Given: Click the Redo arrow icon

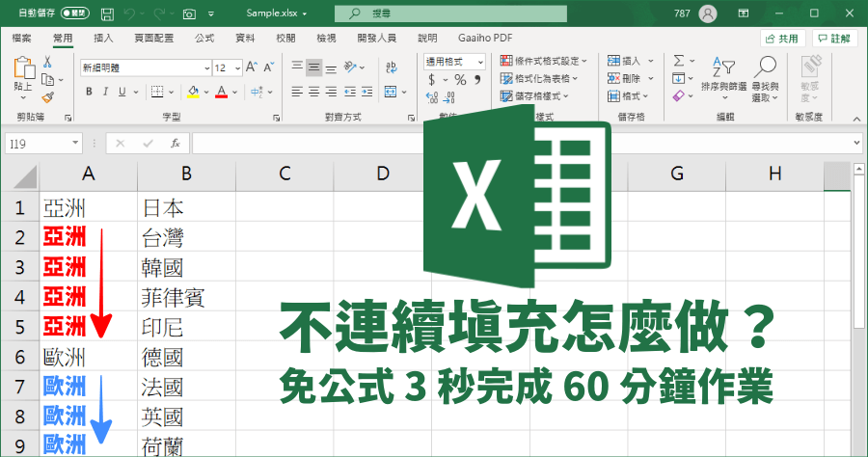Looking at the screenshot, I should [x=160, y=13].
